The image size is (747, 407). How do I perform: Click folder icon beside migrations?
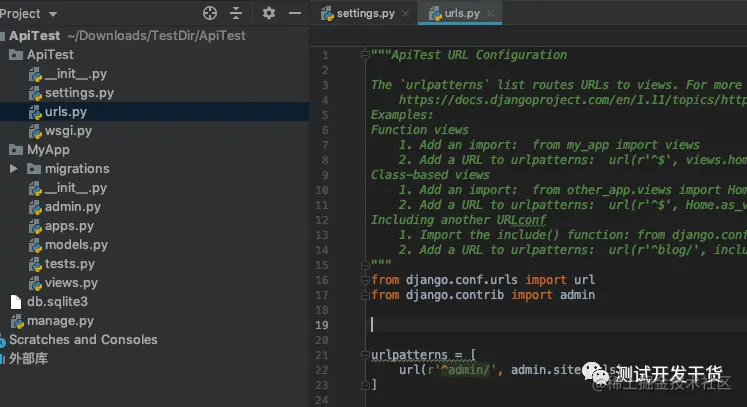point(34,169)
